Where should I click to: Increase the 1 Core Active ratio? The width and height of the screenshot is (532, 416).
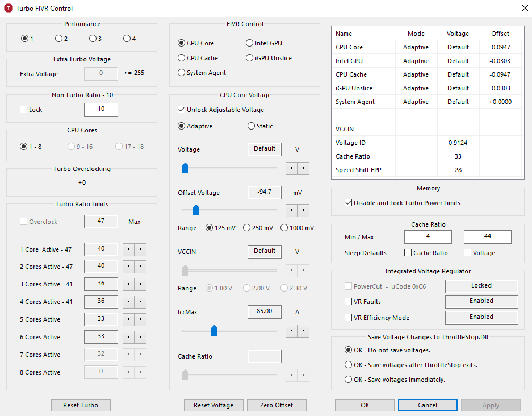[x=140, y=249]
